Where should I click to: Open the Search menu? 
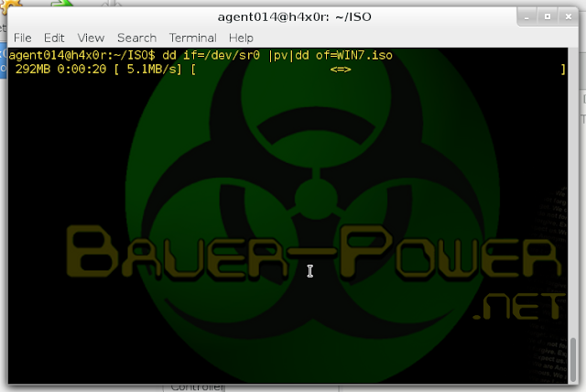point(136,38)
